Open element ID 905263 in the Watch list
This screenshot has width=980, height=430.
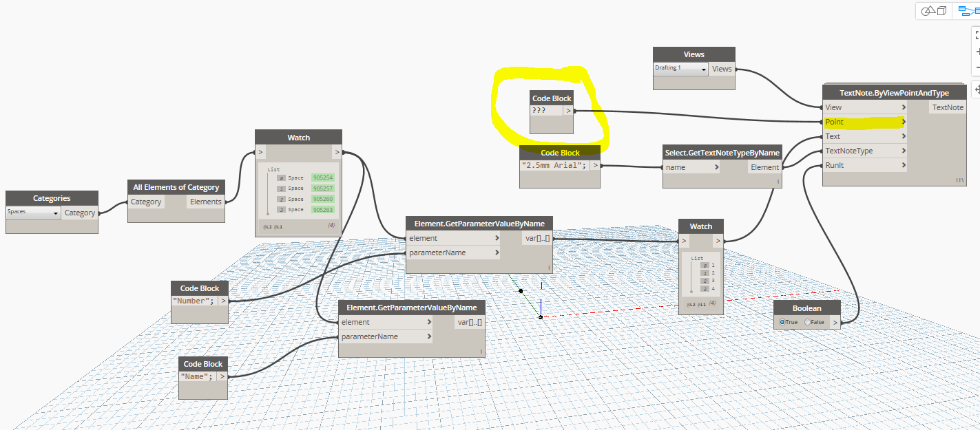(322, 209)
